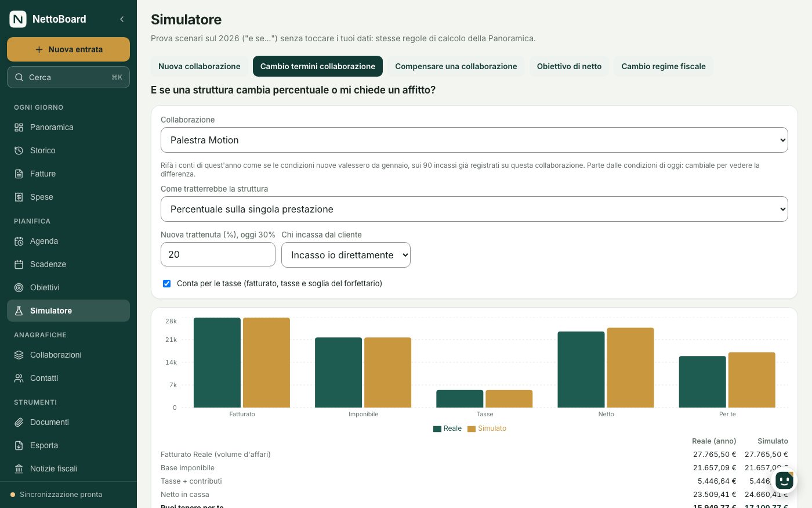This screenshot has height=508, width=812.
Task: Click the Tasse + contributi row label
Action: coord(191,481)
